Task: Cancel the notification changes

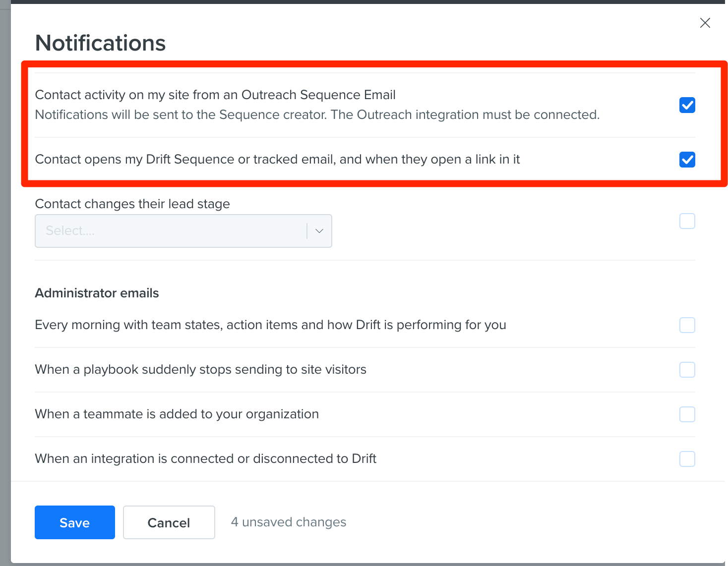Action: [x=169, y=522]
